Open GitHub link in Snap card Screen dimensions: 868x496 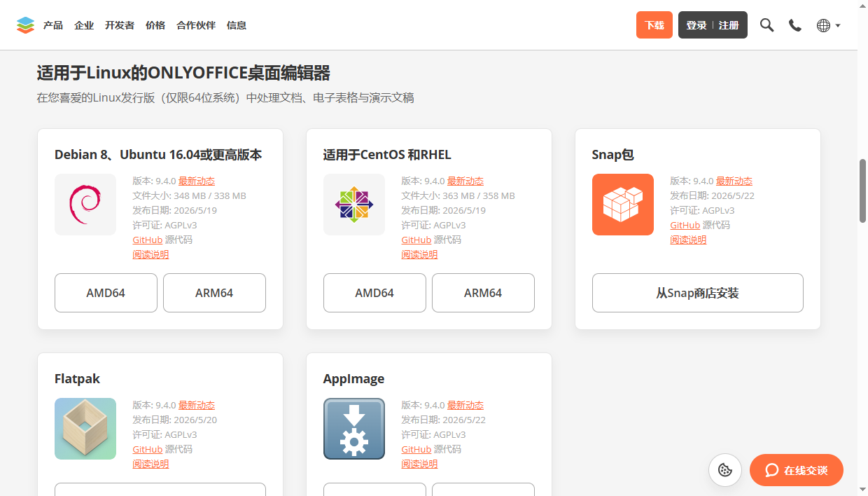pyautogui.click(x=685, y=225)
